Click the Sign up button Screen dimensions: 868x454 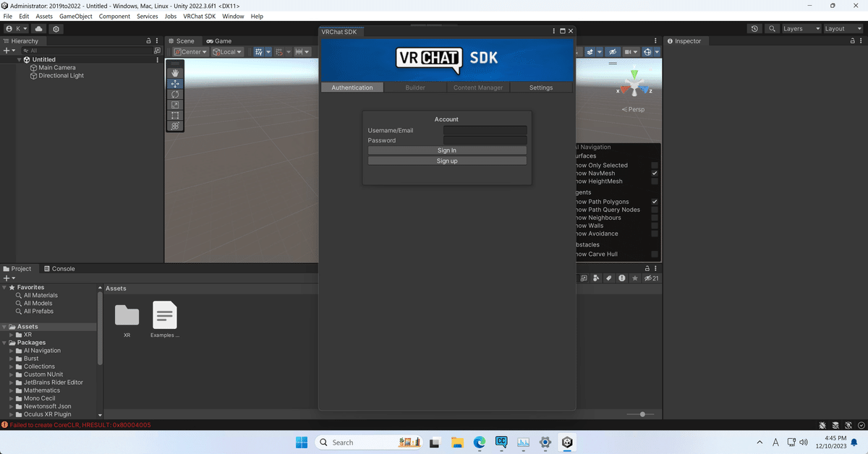[x=446, y=160]
